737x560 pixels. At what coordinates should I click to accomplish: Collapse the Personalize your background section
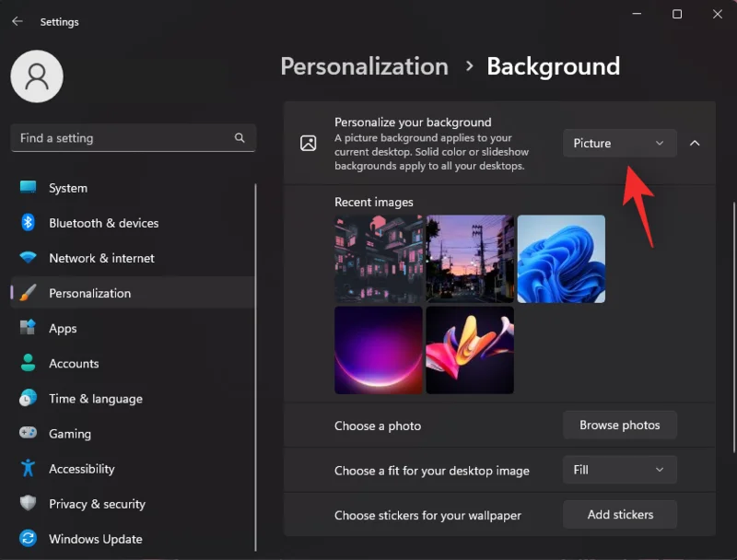[x=694, y=143]
